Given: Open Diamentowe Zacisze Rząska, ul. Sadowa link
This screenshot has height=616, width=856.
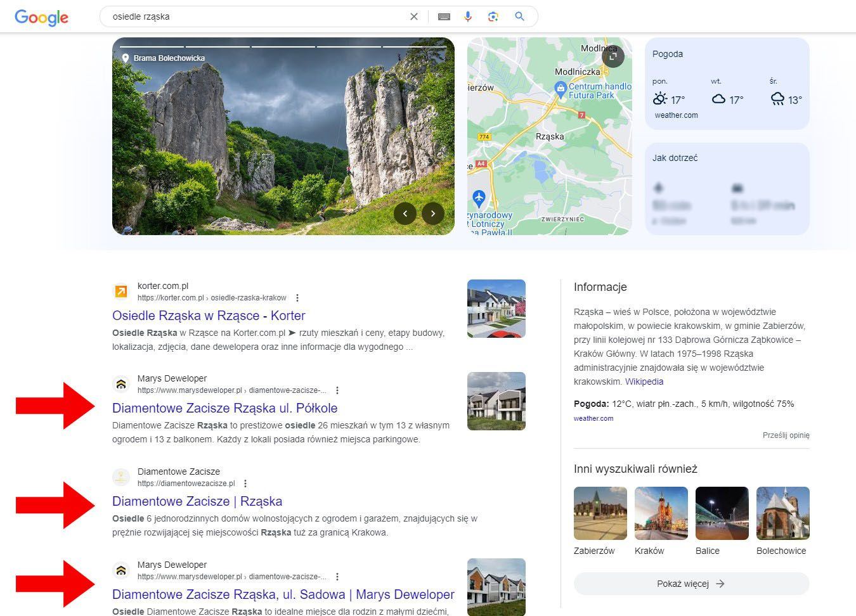Looking at the screenshot, I should pyautogui.click(x=283, y=594).
